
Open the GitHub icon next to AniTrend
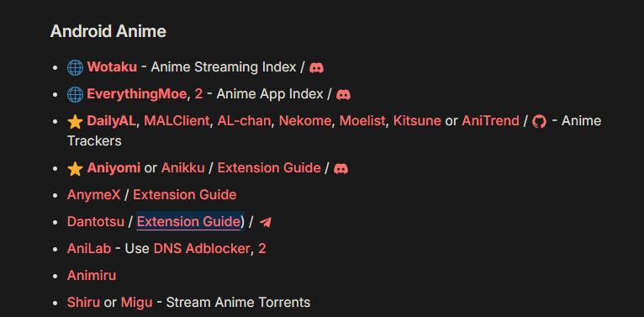tap(539, 121)
